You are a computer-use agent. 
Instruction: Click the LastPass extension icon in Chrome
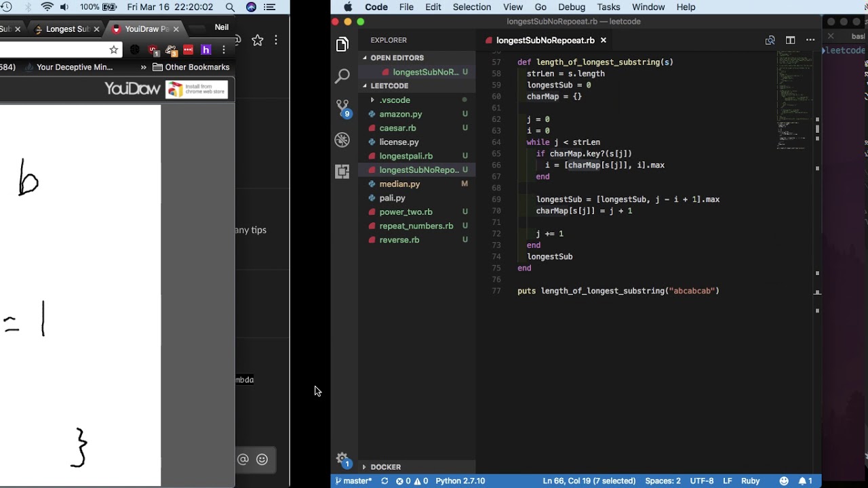(189, 49)
